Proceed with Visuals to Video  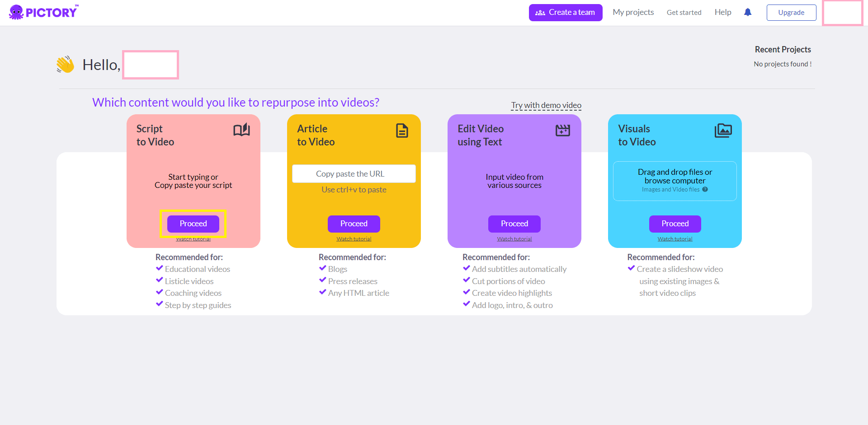coord(675,224)
